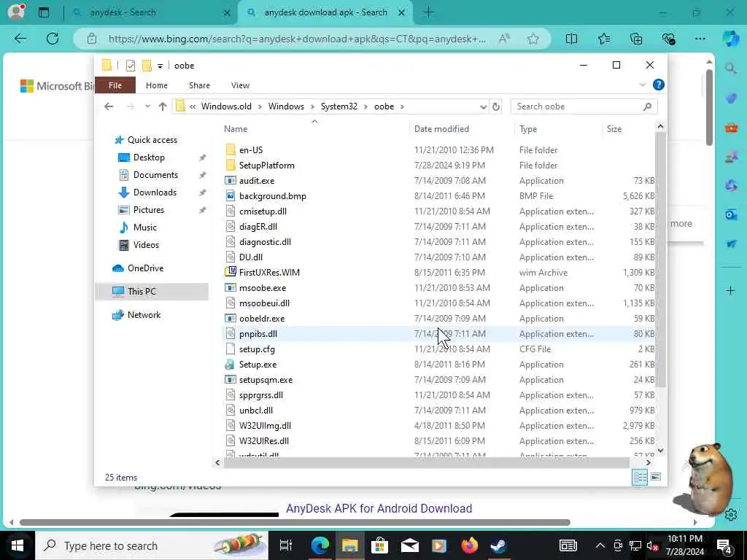This screenshot has height=560, width=747.
Task: Click Windows.old in the breadcrumb path
Action: coord(226,106)
